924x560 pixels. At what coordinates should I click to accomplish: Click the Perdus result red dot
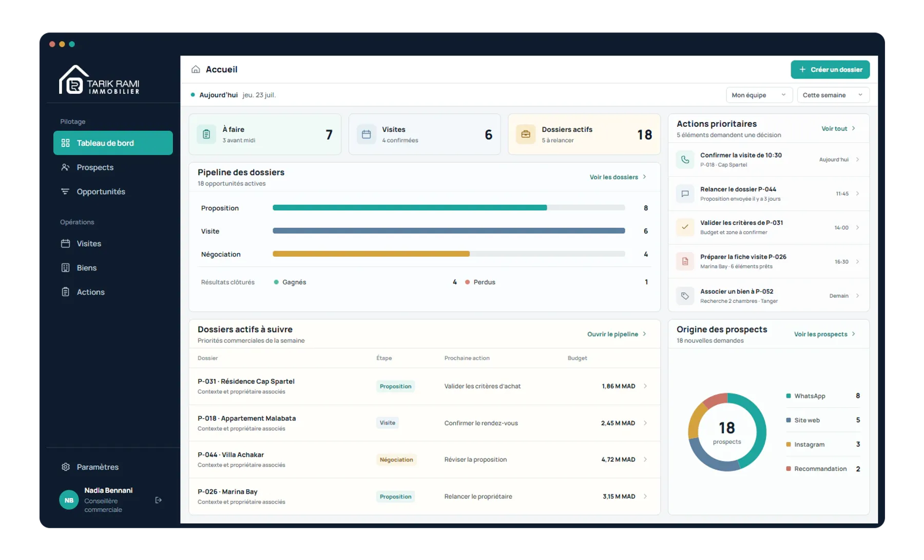click(x=467, y=282)
